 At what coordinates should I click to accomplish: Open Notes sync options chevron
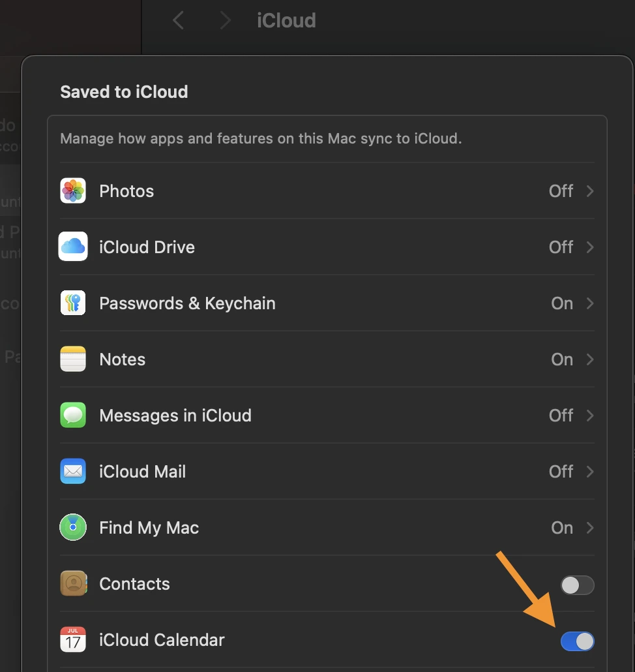[589, 359]
